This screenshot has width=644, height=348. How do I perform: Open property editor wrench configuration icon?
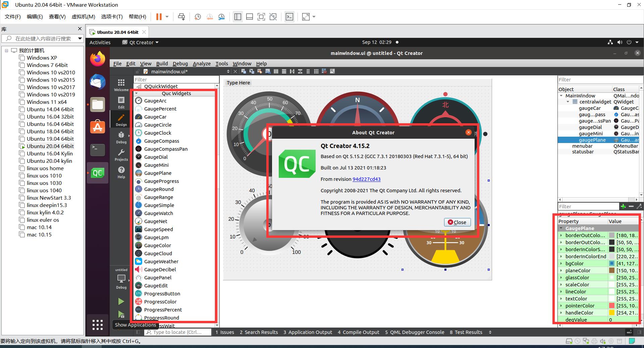pyautogui.click(x=639, y=206)
